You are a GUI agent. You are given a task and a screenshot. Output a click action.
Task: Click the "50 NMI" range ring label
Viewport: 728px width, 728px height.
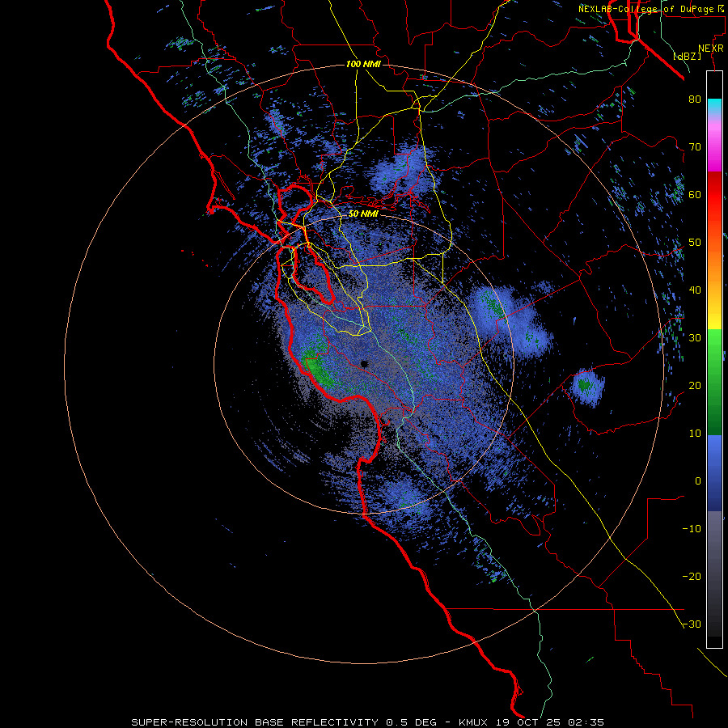tap(363, 214)
